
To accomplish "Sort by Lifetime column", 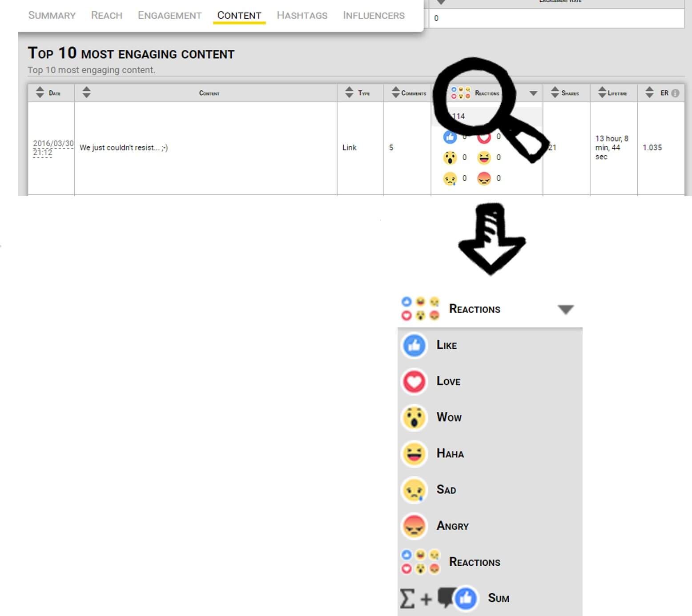I will (x=602, y=93).
